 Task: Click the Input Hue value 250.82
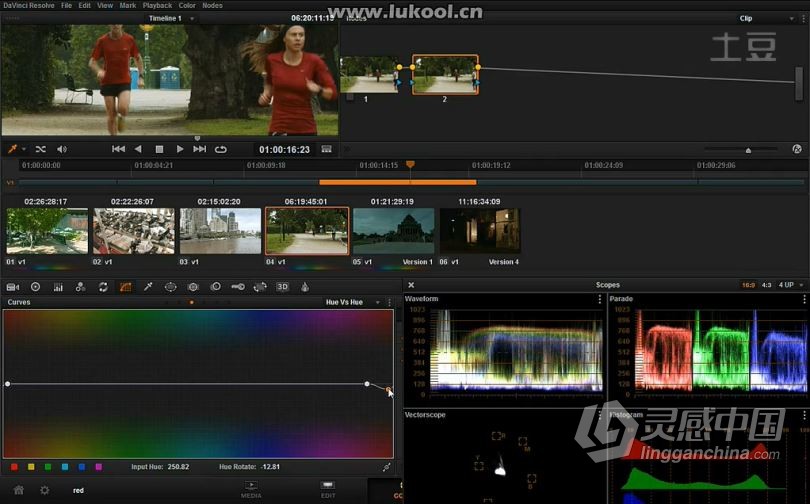click(x=178, y=467)
